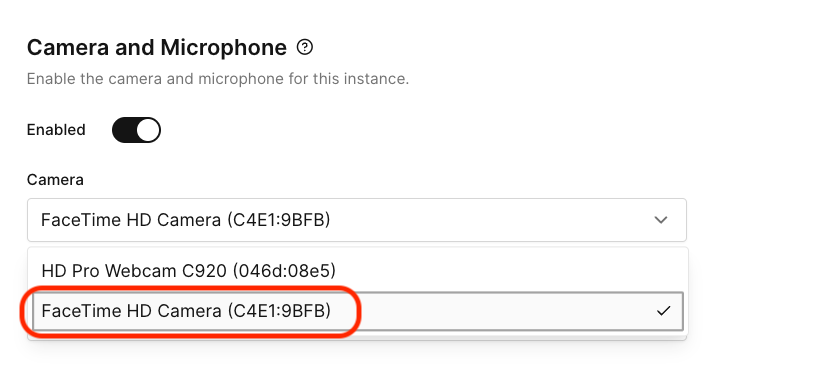Click the checkmark icon on FaceTime HD Camera
Screen dimensions: 817x385
click(x=663, y=312)
